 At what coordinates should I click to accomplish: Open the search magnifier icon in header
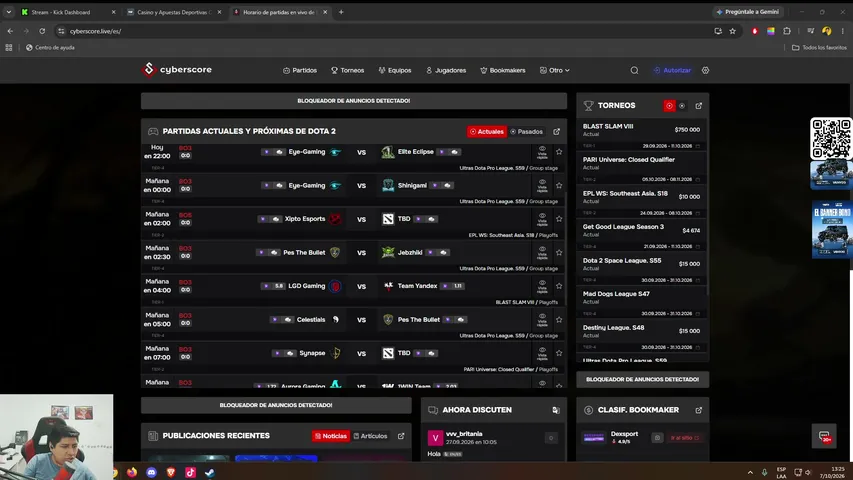point(634,70)
